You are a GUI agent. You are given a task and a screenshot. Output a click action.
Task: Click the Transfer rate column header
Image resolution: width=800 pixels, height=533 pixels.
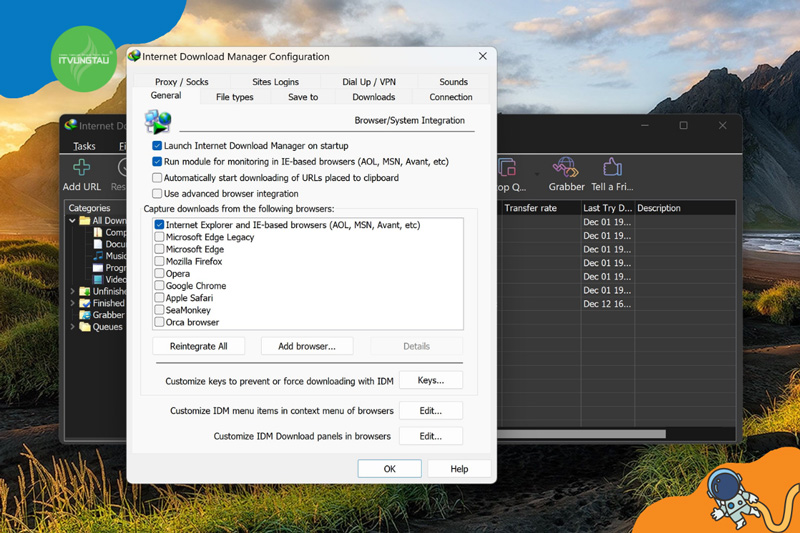[539, 208]
